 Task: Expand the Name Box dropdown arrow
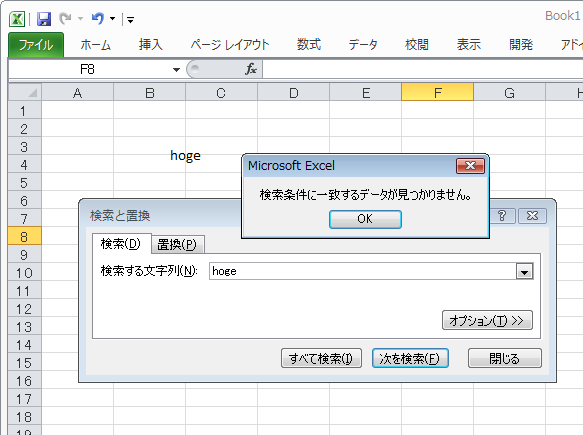click(176, 70)
